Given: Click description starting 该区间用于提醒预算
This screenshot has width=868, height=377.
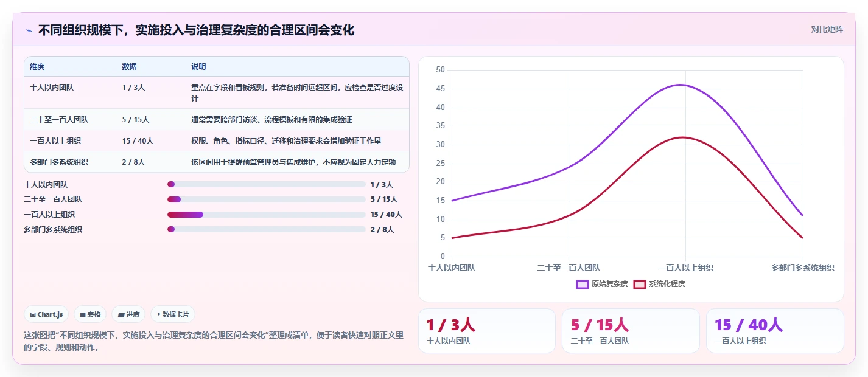Looking at the screenshot, I should [x=293, y=162].
